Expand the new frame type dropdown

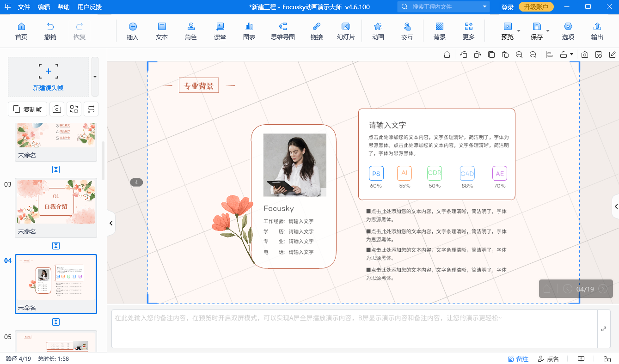pyautogui.click(x=95, y=77)
